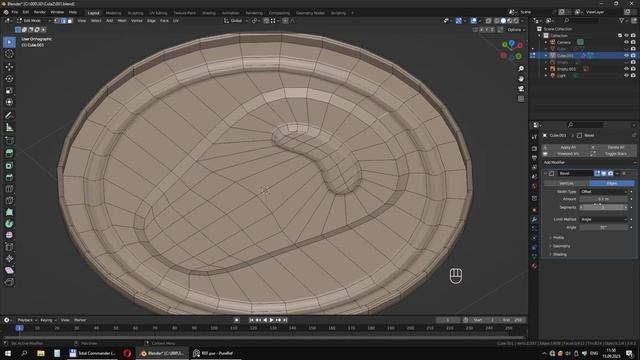Open the Limit Method Angle dropdown
The image size is (640, 360).
604,220
